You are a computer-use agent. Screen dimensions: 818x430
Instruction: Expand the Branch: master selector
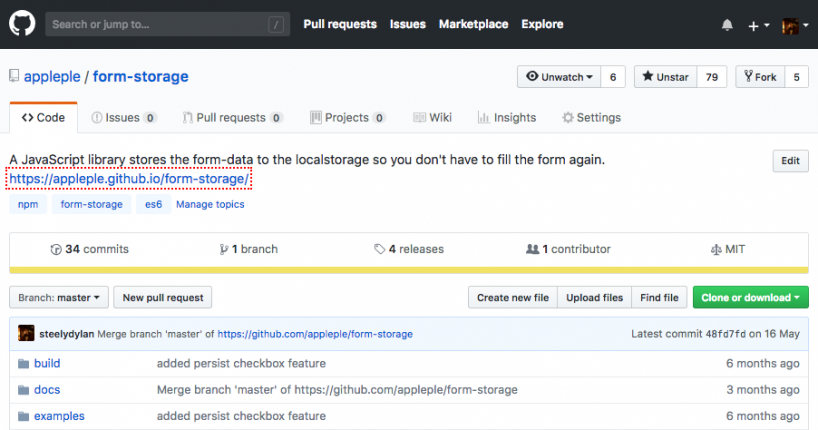click(x=60, y=297)
